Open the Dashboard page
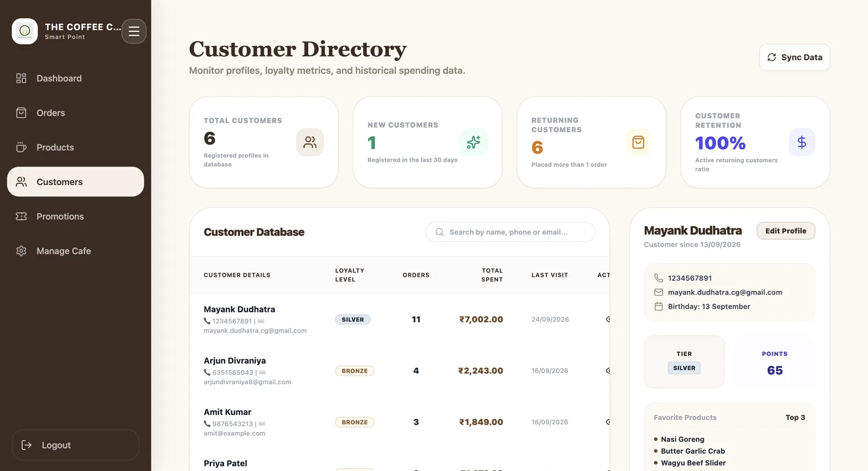Image resolution: width=868 pixels, height=471 pixels. pyautogui.click(x=75, y=78)
